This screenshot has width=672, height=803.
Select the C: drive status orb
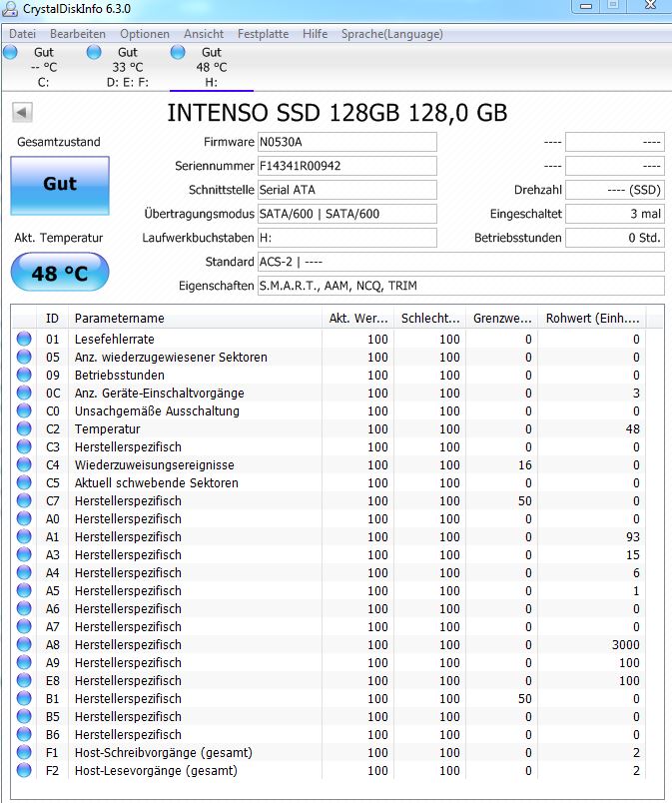click(10, 52)
